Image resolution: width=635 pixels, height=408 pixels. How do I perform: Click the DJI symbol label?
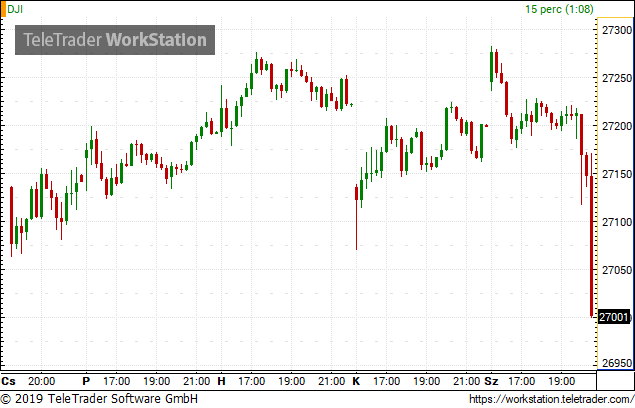tap(15, 9)
